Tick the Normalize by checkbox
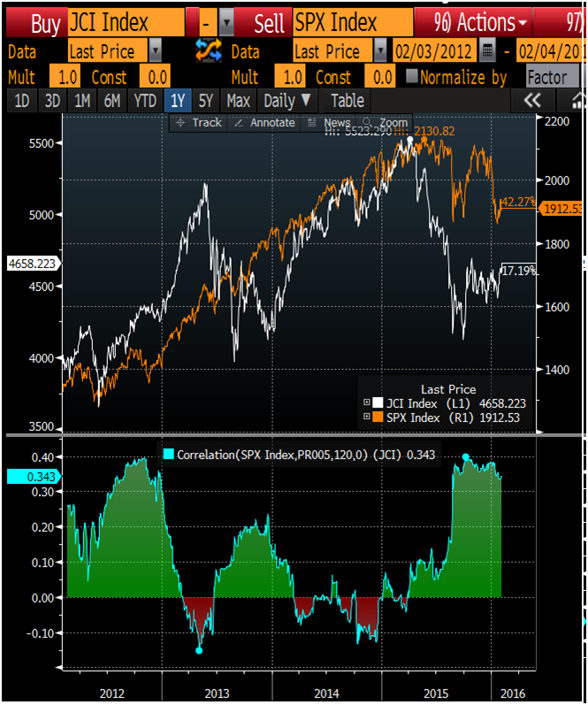This screenshot has height=705, width=588. 411,75
